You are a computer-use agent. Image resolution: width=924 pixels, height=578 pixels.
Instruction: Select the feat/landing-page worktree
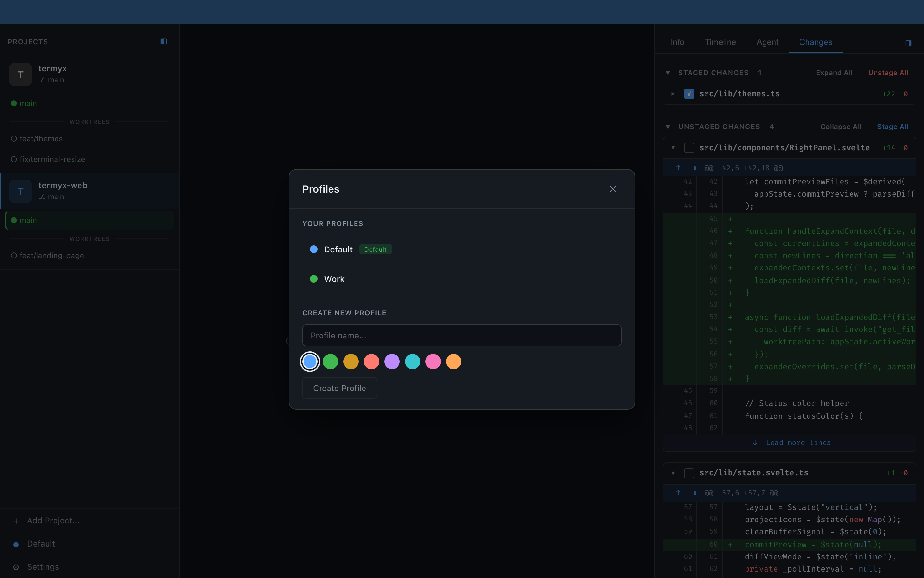click(x=89, y=255)
